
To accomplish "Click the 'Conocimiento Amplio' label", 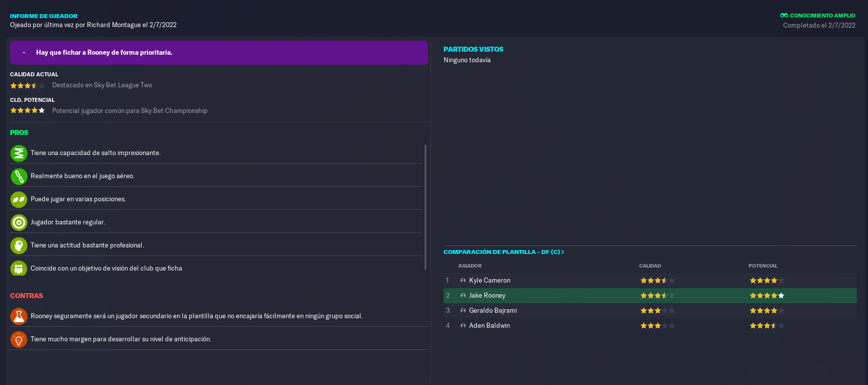I will (822, 16).
